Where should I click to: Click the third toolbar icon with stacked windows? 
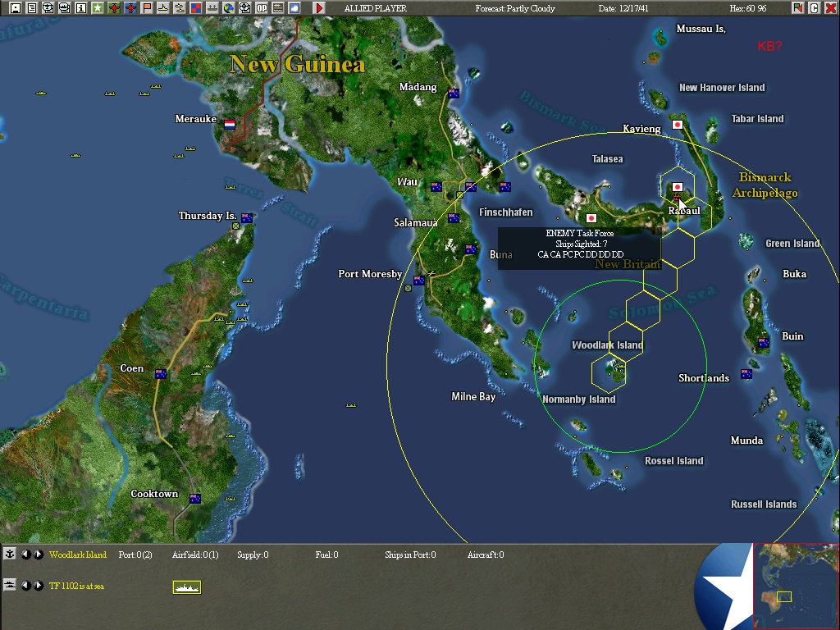click(48, 8)
